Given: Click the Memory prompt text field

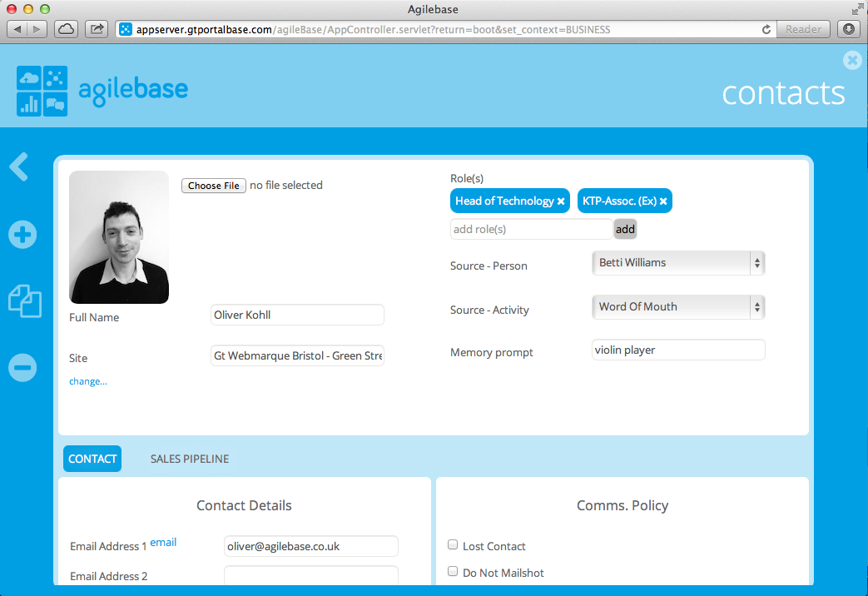Looking at the screenshot, I should 677,350.
